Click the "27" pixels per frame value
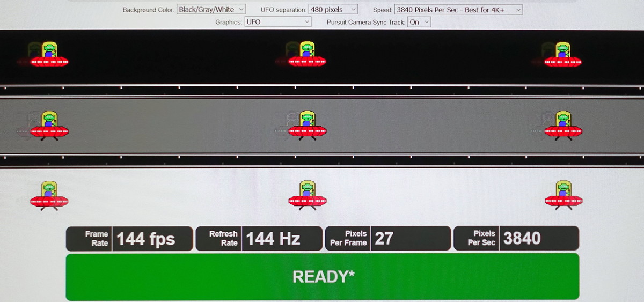This screenshot has height=302, width=644. tap(384, 239)
